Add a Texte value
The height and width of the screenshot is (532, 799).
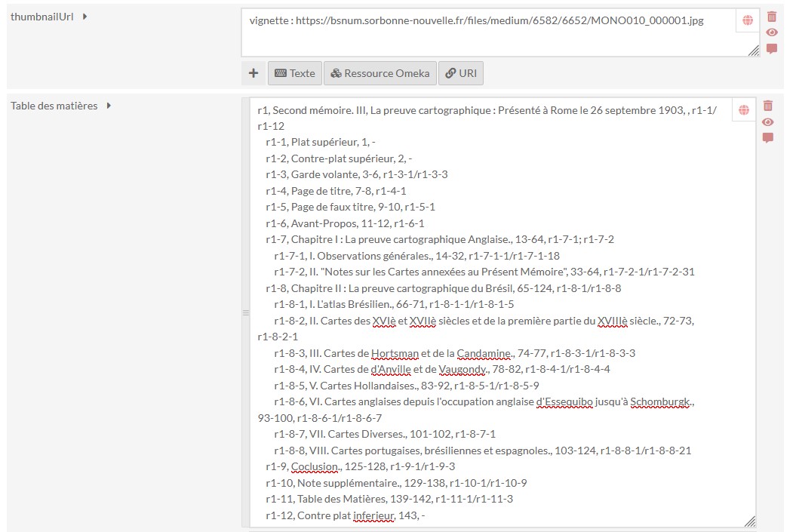pos(294,73)
